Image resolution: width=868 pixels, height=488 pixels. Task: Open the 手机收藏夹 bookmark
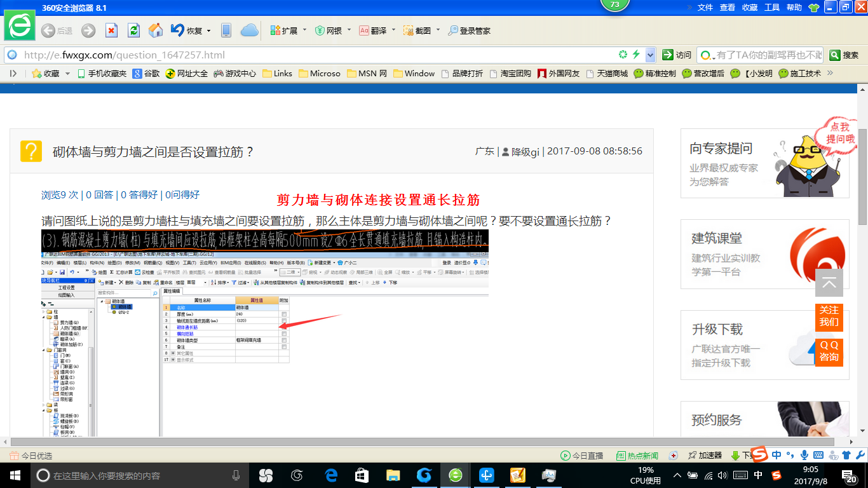coord(102,74)
